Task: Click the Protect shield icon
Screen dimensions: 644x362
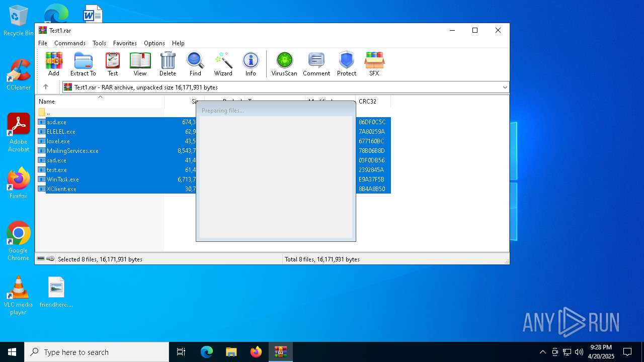Action: [347, 64]
